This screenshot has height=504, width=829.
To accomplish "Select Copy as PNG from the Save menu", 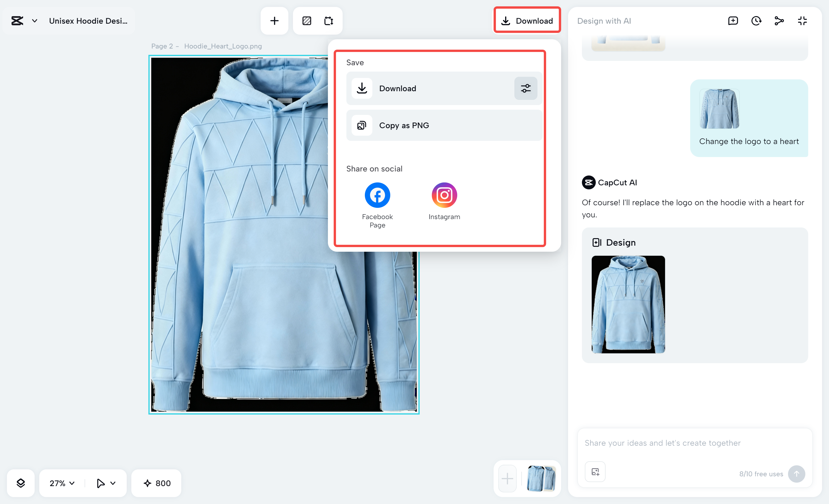I will (404, 125).
